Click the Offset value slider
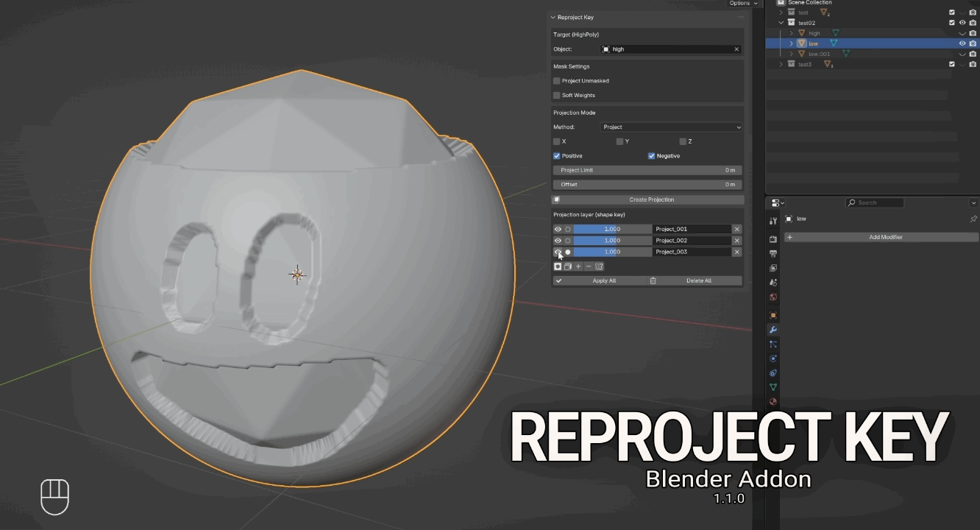This screenshot has height=530, width=980. click(647, 184)
